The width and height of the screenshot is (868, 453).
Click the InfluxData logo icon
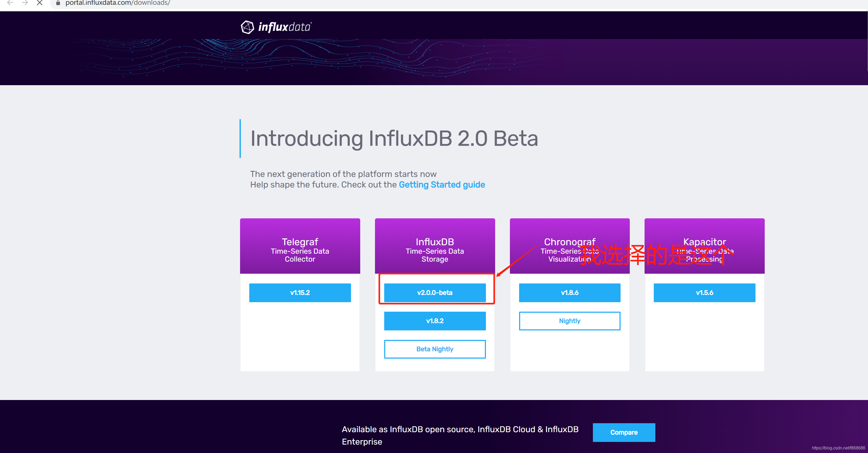coord(247,27)
